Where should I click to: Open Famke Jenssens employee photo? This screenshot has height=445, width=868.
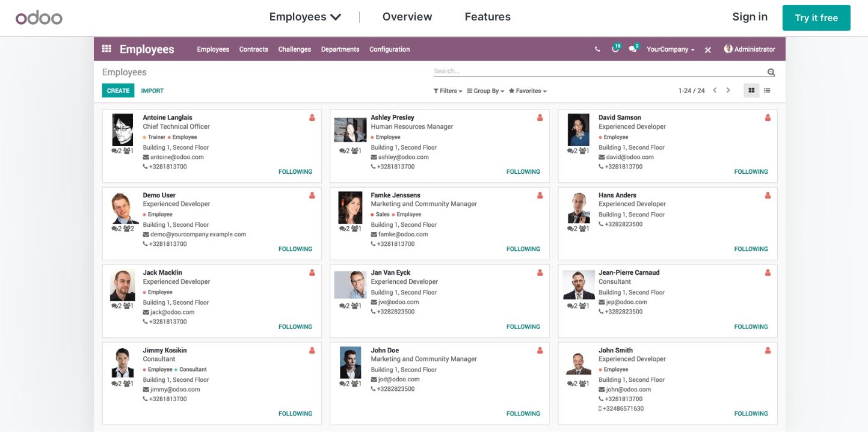(x=351, y=207)
